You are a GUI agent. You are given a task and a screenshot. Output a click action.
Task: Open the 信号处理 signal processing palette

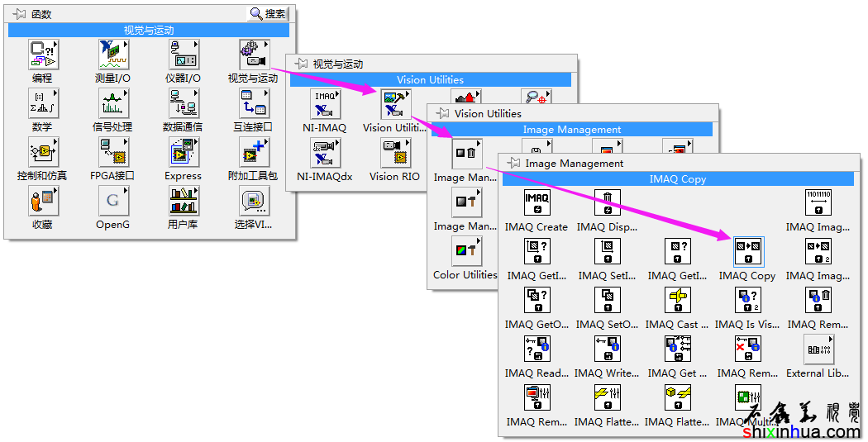112,104
